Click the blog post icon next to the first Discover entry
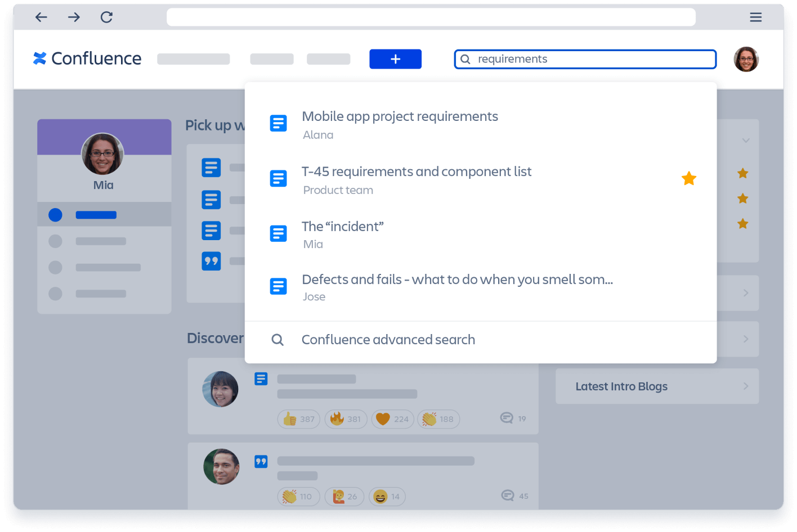 coord(261,379)
